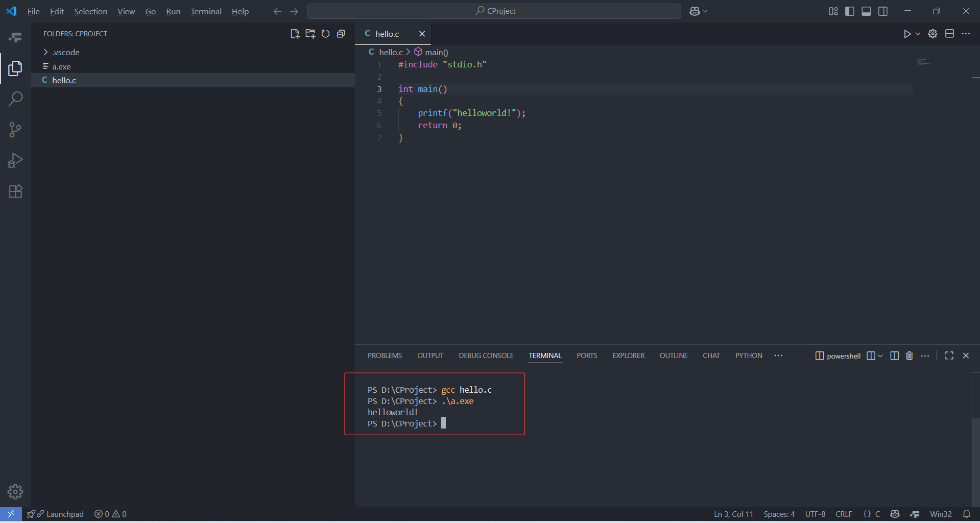
Task: Click the New File icon in explorer header
Action: pos(295,34)
